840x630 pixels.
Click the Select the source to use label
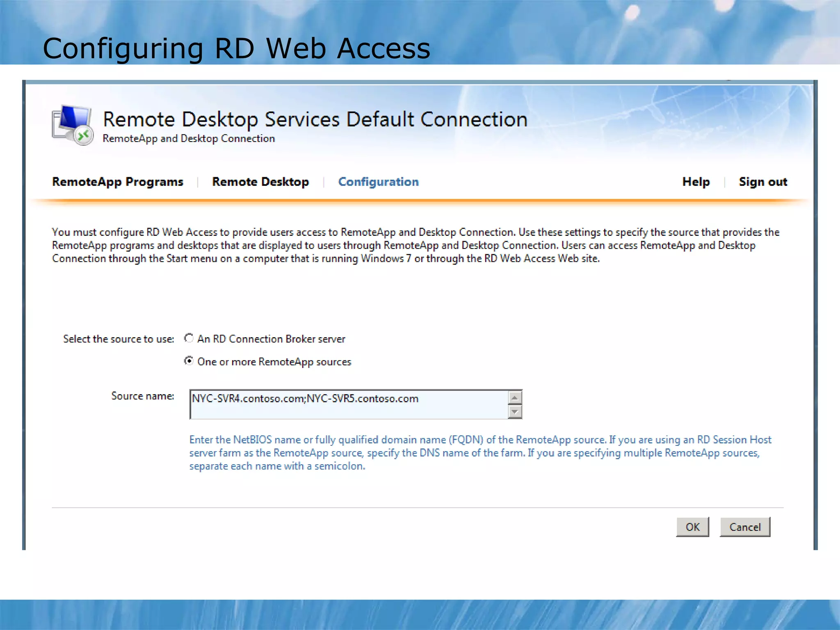point(119,339)
